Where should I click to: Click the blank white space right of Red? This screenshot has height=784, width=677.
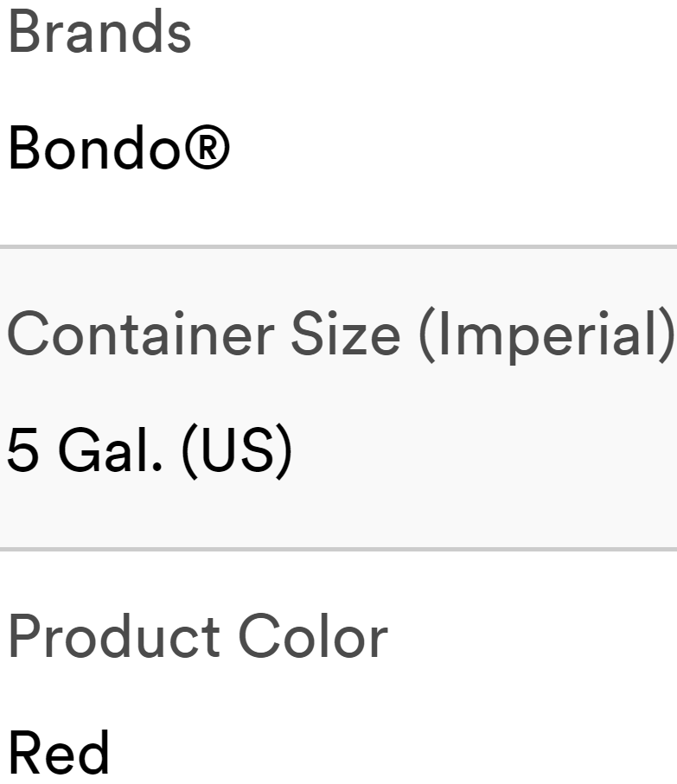389,753
